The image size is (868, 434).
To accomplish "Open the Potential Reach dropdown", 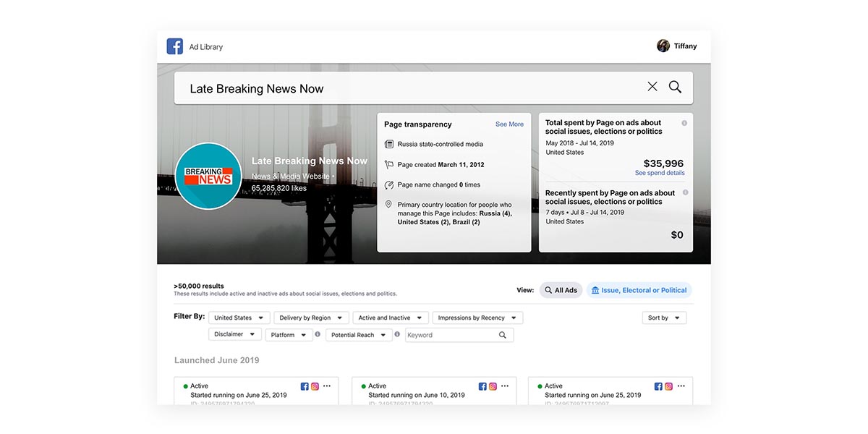I will pyautogui.click(x=359, y=335).
